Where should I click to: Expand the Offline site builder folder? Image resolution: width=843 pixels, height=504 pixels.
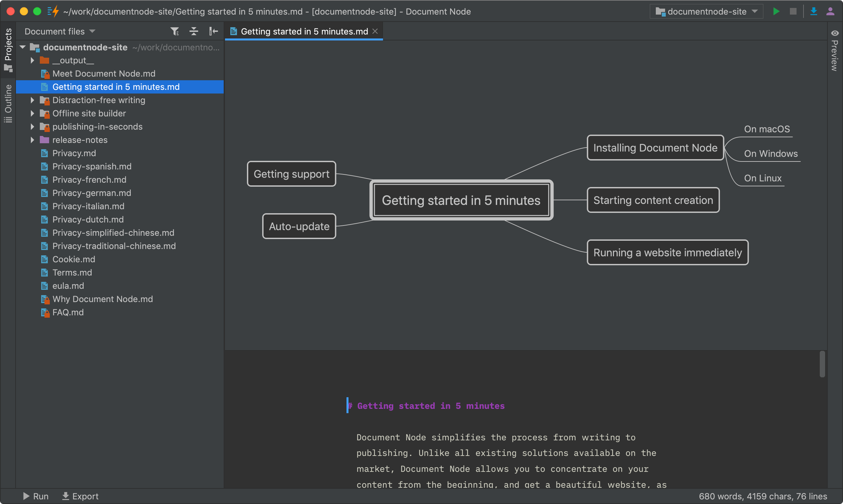pyautogui.click(x=32, y=113)
